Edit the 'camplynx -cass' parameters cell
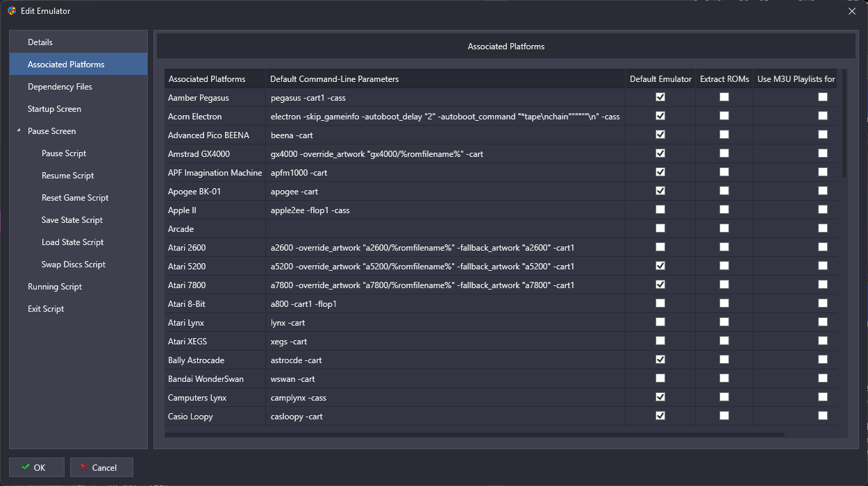The width and height of the screenshot is (868, 486). (445, 397)
